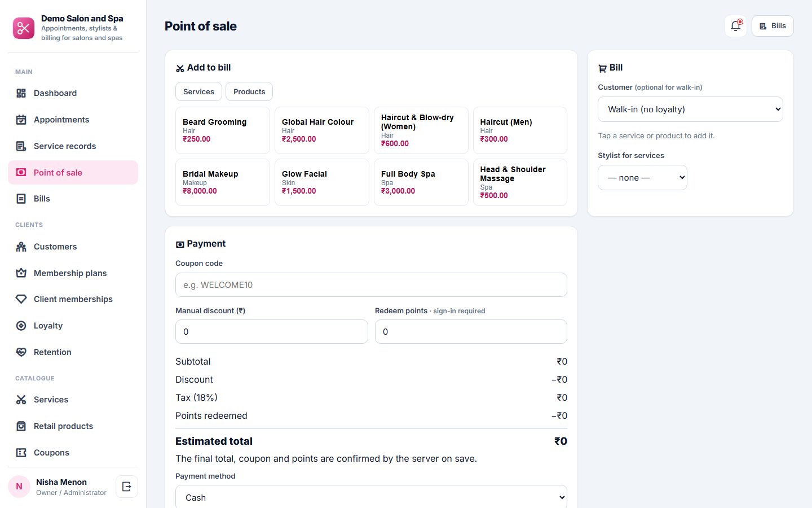Go to Membership plans page

point(73,273)
